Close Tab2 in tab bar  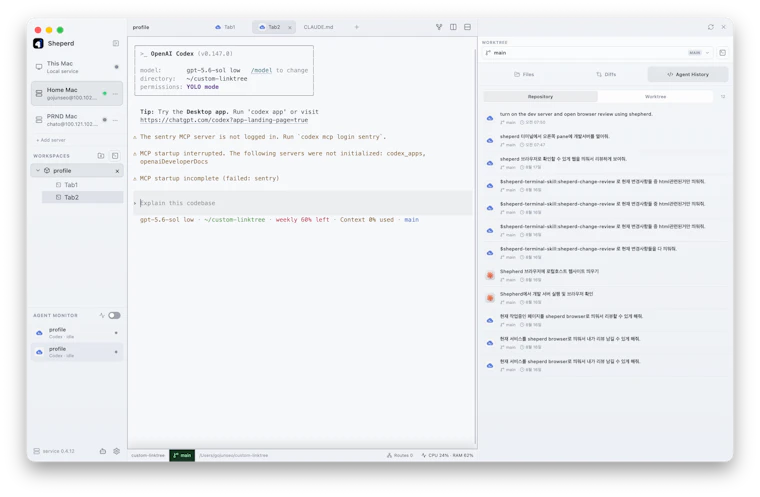tap(290, 28)
